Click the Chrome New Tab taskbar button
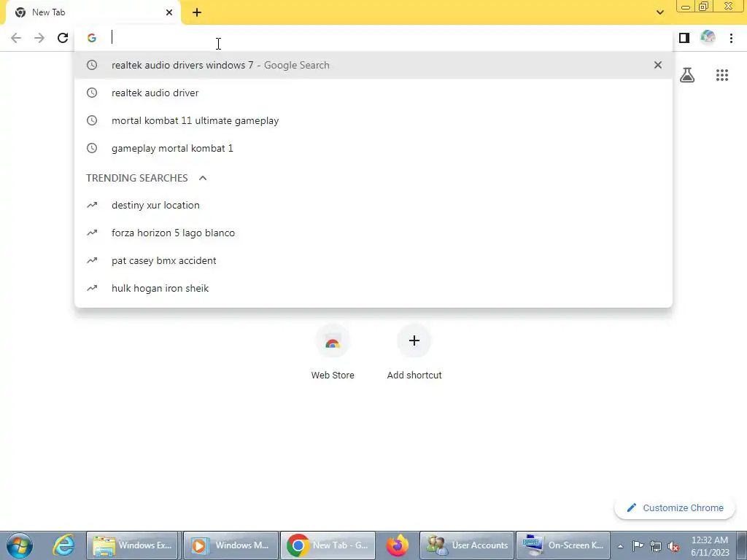 tap(328, 545)
